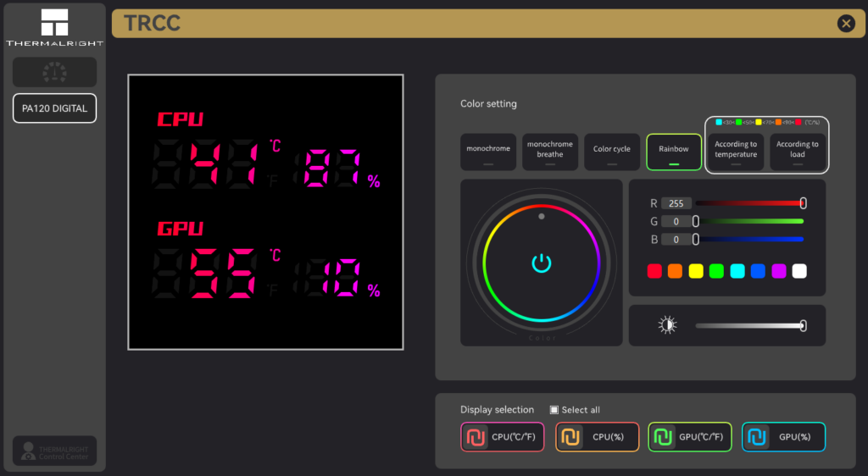Adjust the red channel slider
Viewport: 868px width, 476px height.
749,203
